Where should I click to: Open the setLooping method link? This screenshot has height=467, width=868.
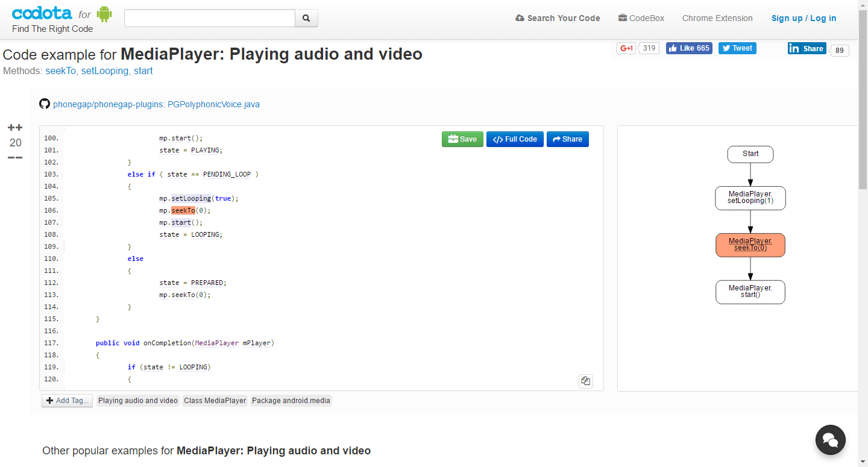pos(105,71)
